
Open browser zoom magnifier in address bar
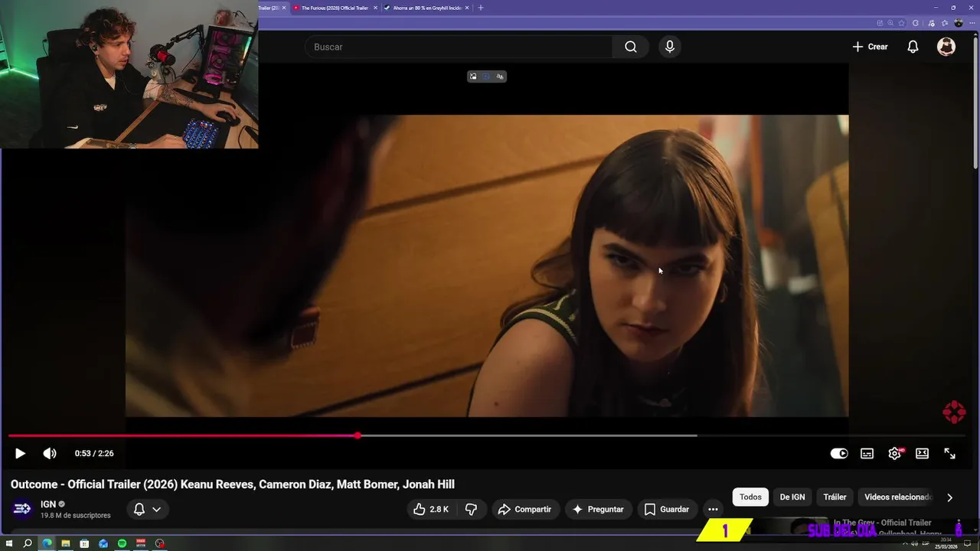pos(890,23)
